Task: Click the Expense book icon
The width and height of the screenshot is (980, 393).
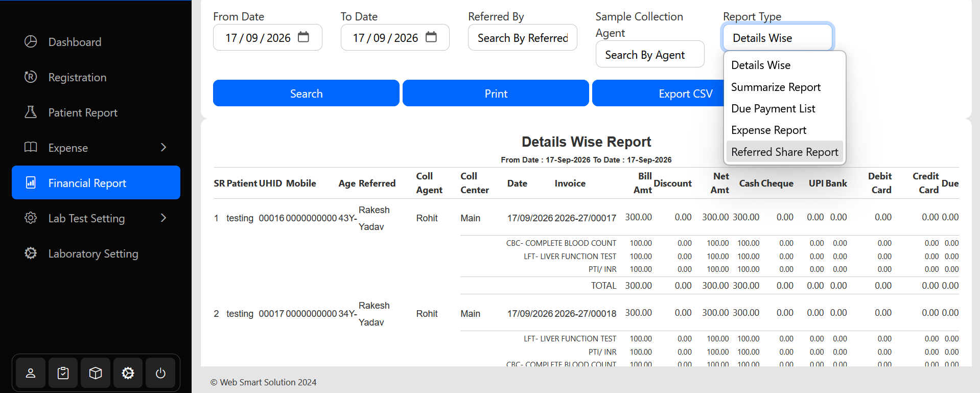Action: pos(31,147)
